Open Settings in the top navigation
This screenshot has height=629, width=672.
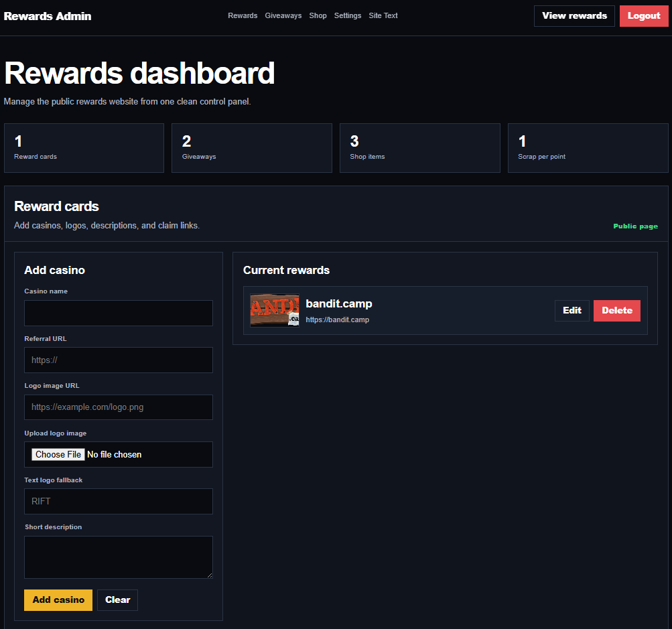(348, 15)
